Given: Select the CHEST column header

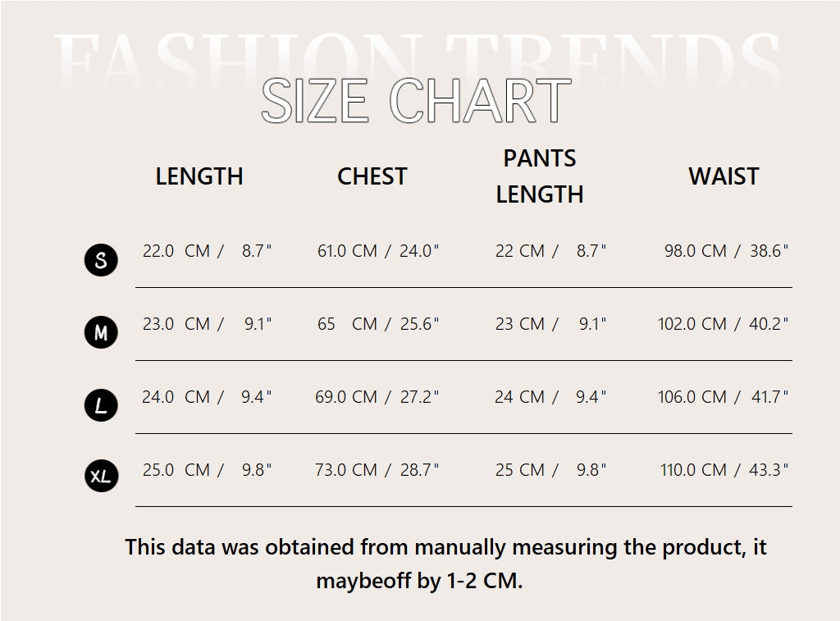Looking at the screenshot, I should [x=372, y=176].
